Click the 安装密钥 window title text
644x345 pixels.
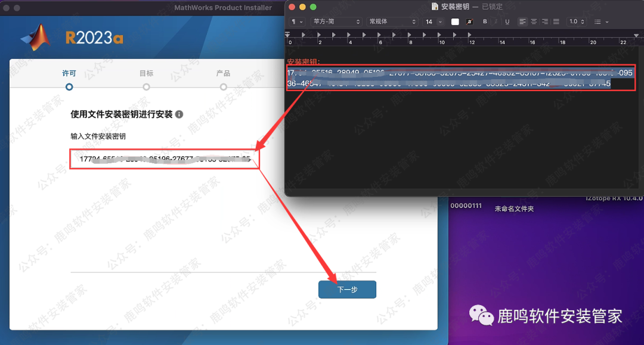455,7
